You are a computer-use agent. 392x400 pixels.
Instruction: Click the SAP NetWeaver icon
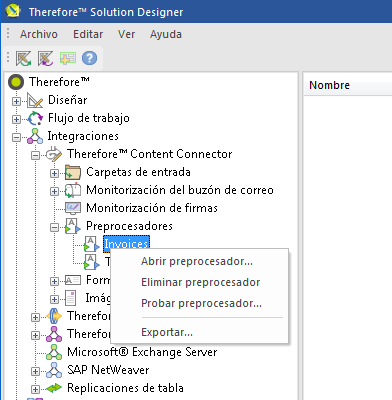click(x=54, y=370)
